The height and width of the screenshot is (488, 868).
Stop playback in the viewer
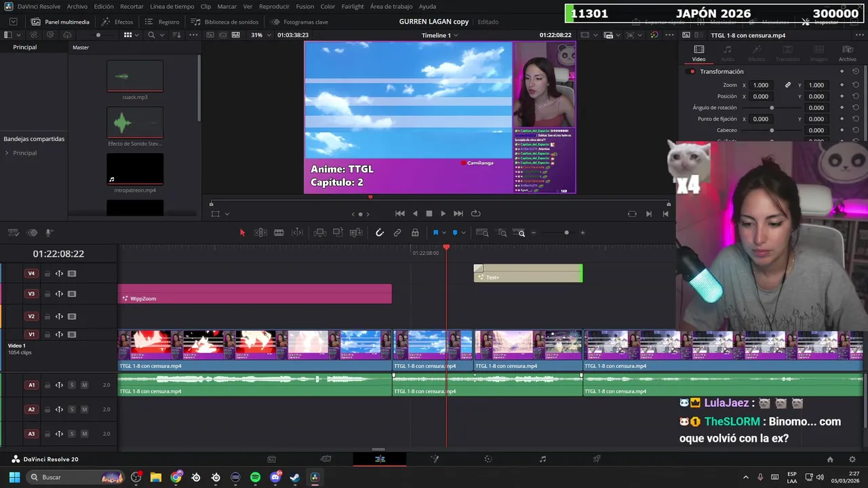(x=429, y=213)
